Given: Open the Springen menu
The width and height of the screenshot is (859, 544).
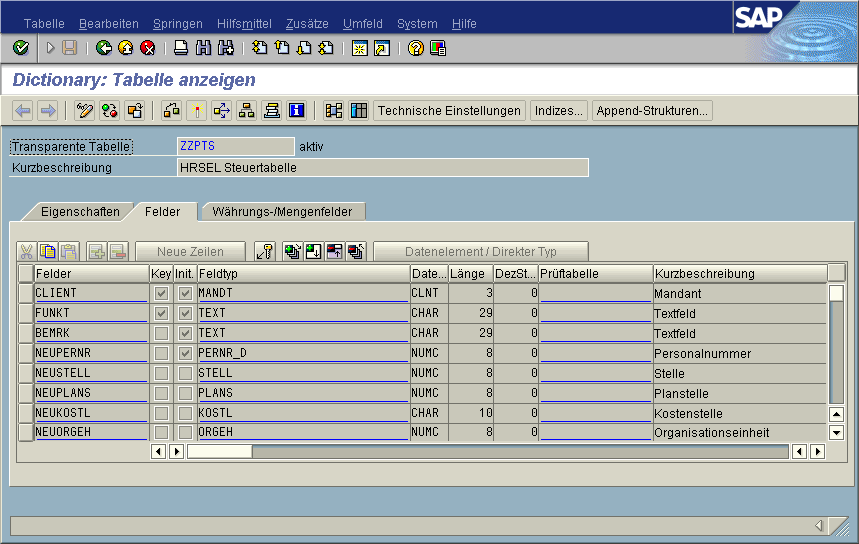Looking at the screenshot, I should pos(178,23).
